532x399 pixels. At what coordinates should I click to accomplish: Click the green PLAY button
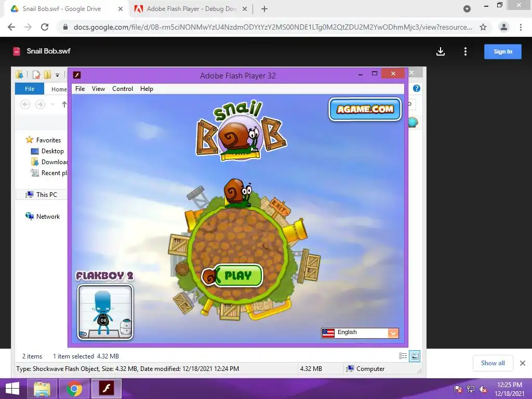[x=238, y=275]
